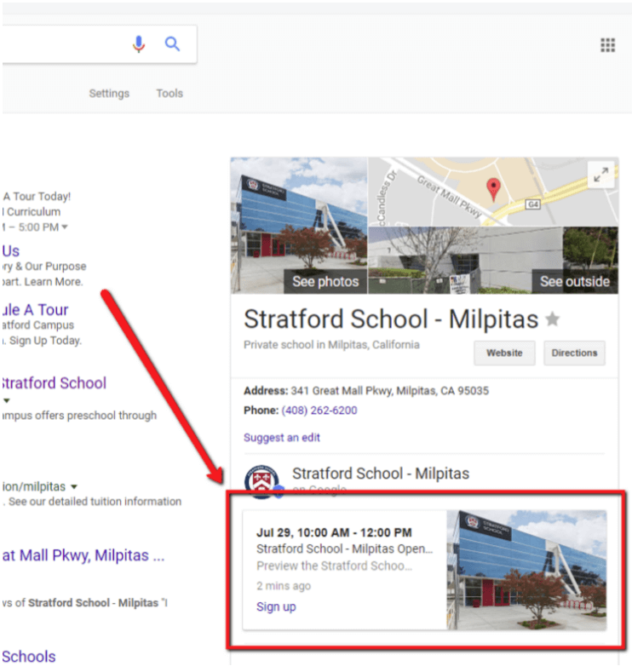This screenshot has height=672, width=632.
Task: Click 'Private school in Milpitas, California' subtitle
Action: coord(331,345)
